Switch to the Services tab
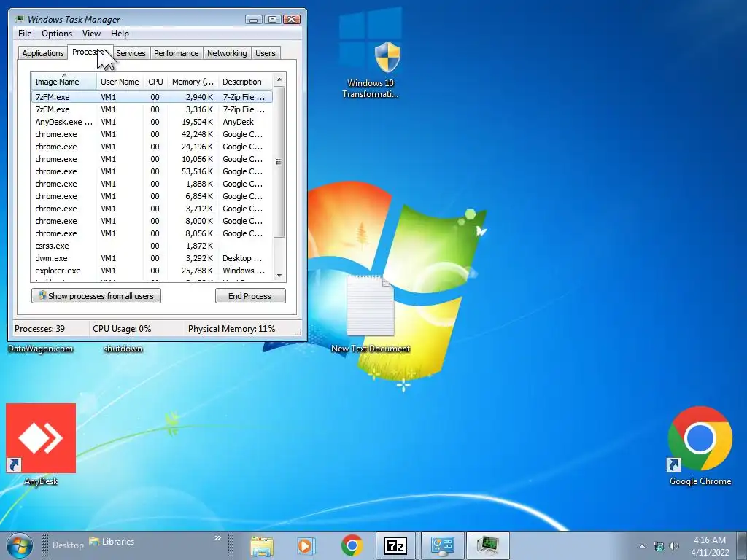 point(131,53)
